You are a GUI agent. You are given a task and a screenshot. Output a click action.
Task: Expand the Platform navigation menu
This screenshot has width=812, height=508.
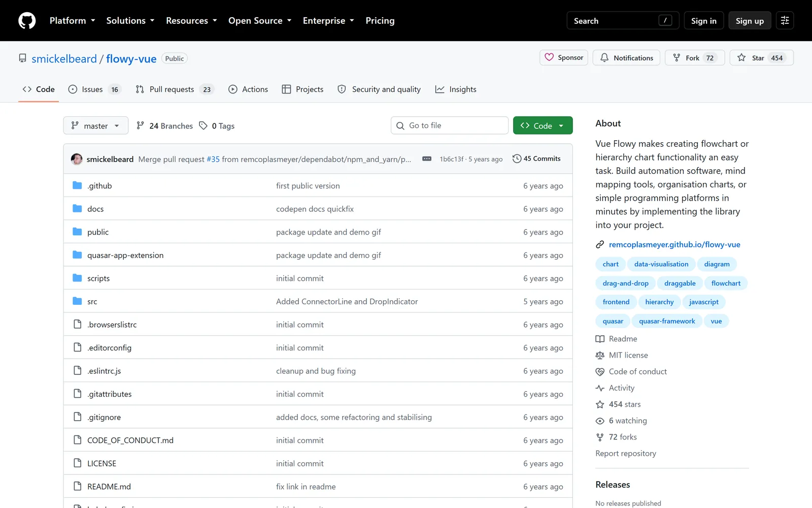[x=73, y=21]
